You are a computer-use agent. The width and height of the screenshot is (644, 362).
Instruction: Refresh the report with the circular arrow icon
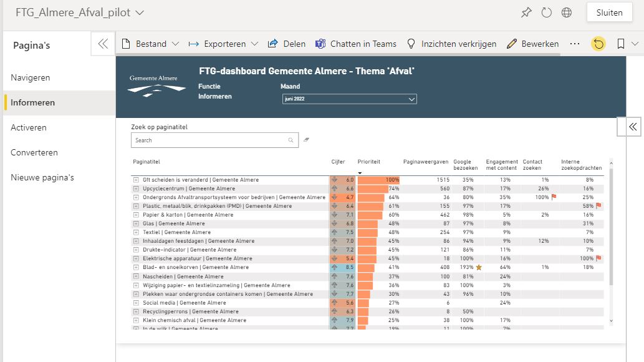546,12
